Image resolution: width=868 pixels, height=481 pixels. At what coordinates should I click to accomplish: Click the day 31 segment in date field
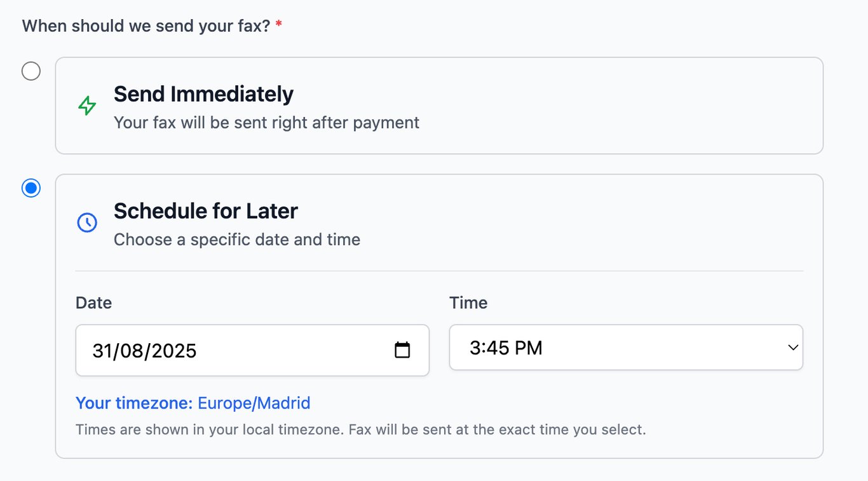click(x=102, y=351)
